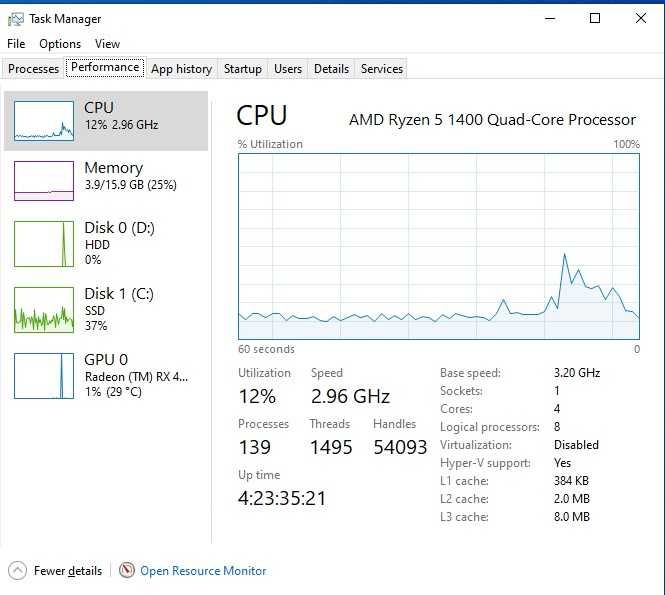Viewport: 665px width, 595px height.
Task: Click the Task Manager title bar icon
Action: pos(16,18)
